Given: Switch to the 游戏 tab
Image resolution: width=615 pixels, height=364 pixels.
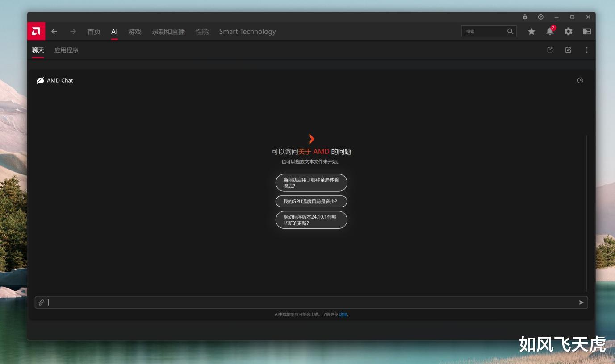Looking at the screenshot, I should 134,32.
